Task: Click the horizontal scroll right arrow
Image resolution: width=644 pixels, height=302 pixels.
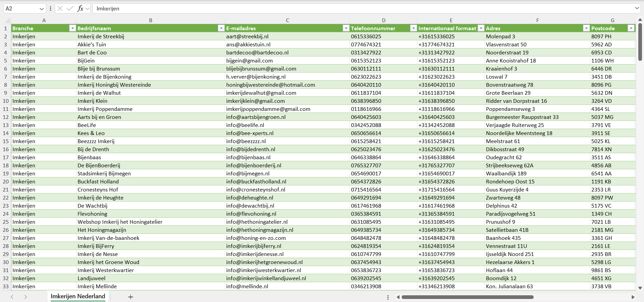Action: coord(633,297)
